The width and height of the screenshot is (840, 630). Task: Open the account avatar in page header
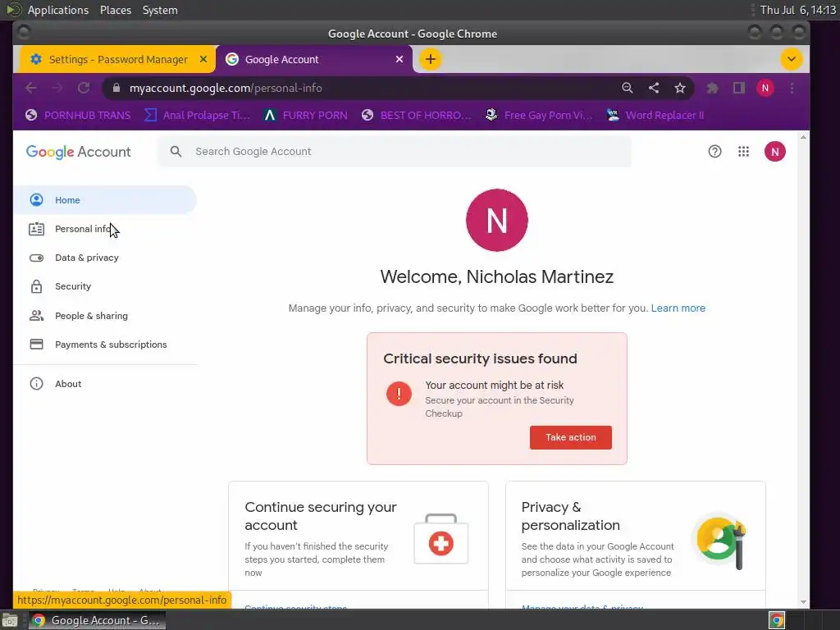click(x=774, y=152)
